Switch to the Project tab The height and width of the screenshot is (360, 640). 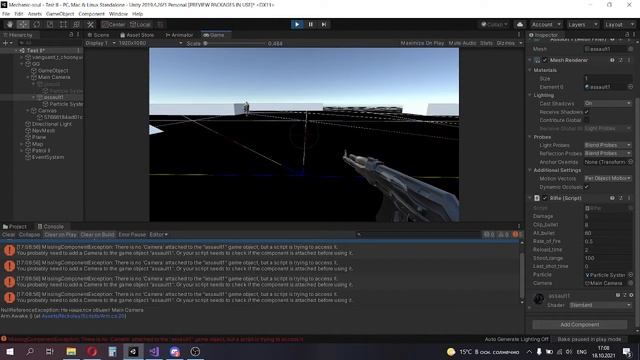point(15,227)
